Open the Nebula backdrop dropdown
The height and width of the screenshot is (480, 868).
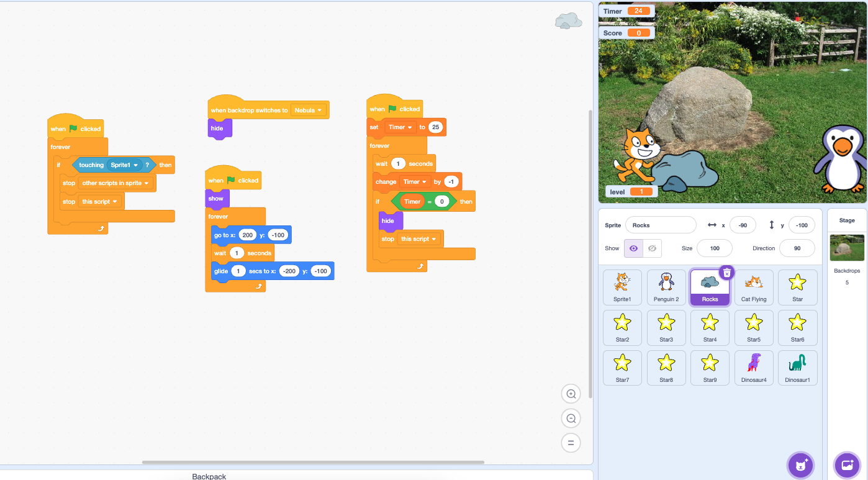pyautogui.click(x=309, y=110)
